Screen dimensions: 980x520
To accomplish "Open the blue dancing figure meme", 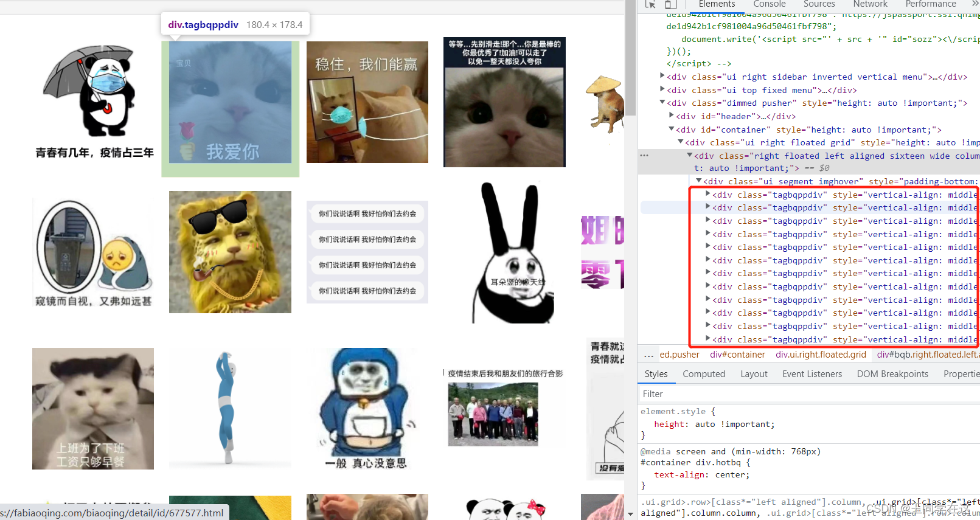I will pyautogui.click(x=230, y=409).
